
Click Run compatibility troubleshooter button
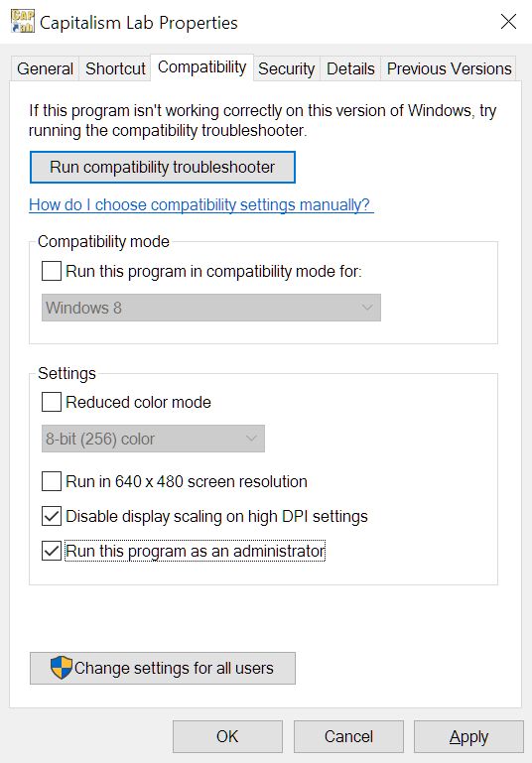163,167
